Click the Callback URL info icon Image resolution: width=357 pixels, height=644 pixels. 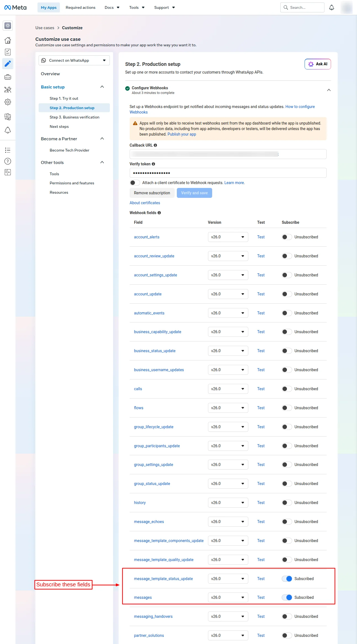(155, 145)
